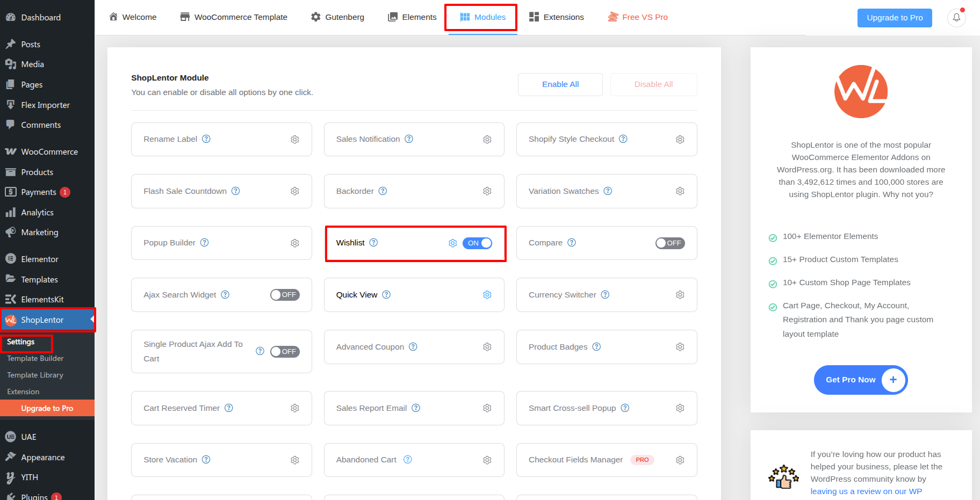This screenshot has width=980, height=500.
Task: Open the notification bell icon
Action: pyautogui.click(x=956, y=18)
